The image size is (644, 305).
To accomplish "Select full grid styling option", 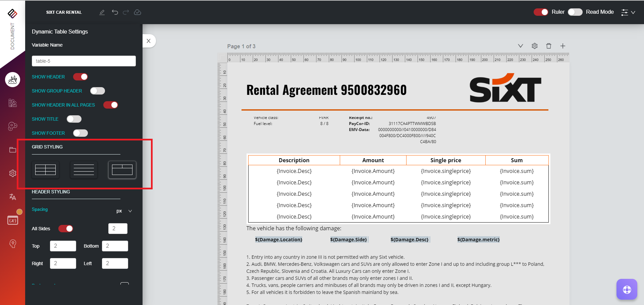I will point(46,170).
